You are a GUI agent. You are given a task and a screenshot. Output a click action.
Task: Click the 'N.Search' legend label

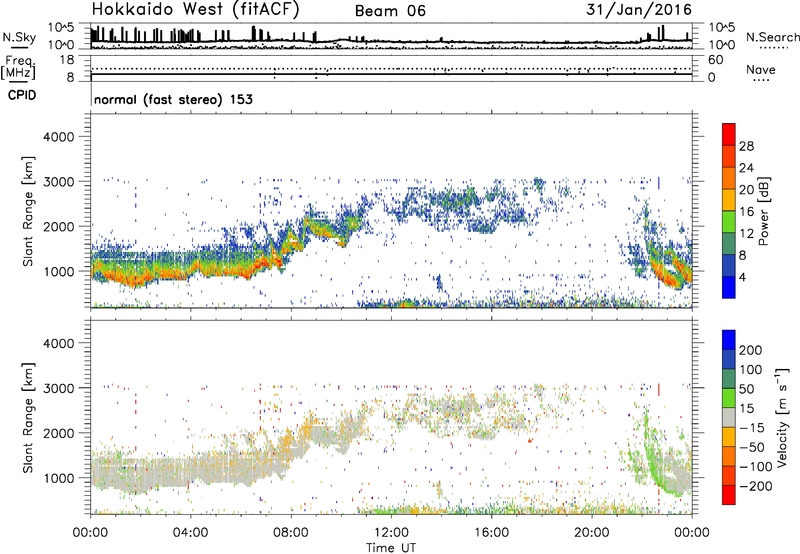772,37
